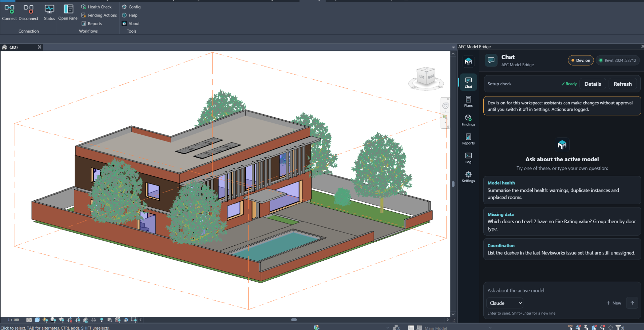Click the vertical scrollbar thumb of the 3D view
This screenshot has height=330, width=644.
point(453,184)
